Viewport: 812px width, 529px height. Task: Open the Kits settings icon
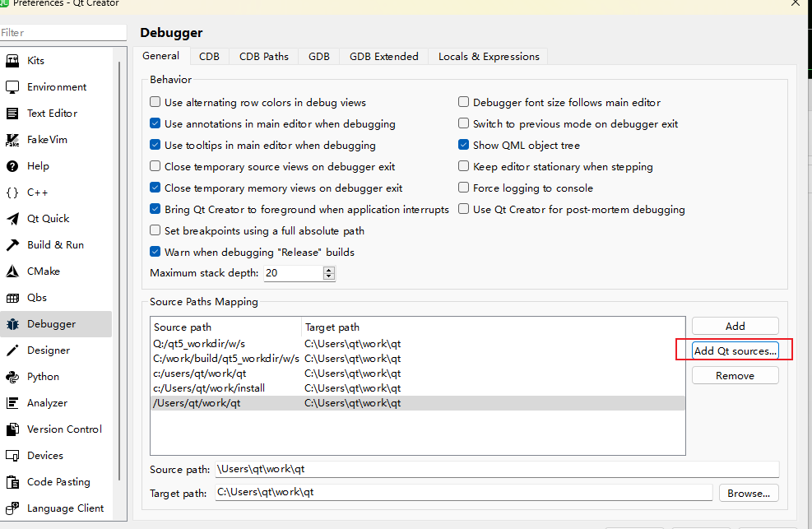tap(12, 61)
